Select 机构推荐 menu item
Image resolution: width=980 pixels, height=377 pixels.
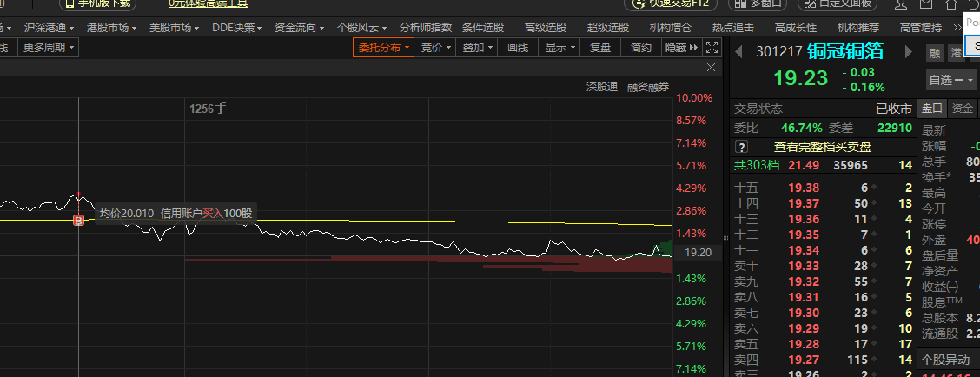coord(858,28)
